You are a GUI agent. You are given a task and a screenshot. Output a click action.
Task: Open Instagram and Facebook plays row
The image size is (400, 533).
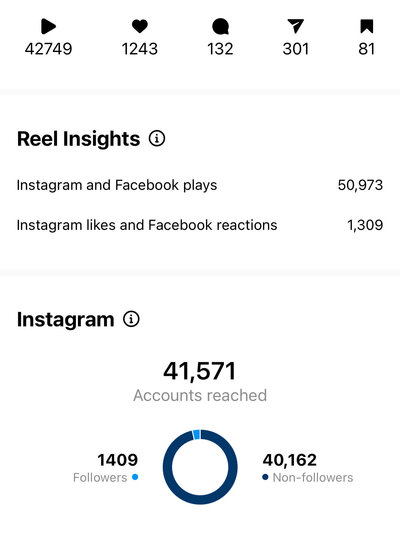(x=200, y=185)
